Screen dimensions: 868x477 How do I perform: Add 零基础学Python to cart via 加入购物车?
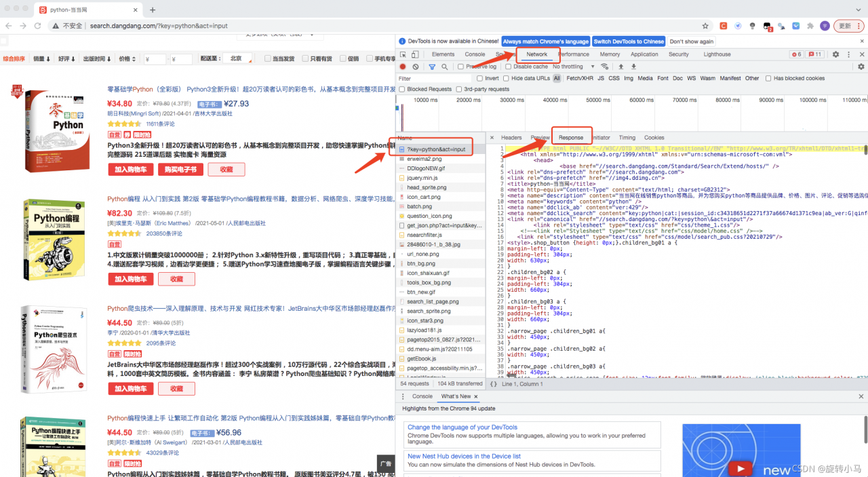click(x=131, y=170)
